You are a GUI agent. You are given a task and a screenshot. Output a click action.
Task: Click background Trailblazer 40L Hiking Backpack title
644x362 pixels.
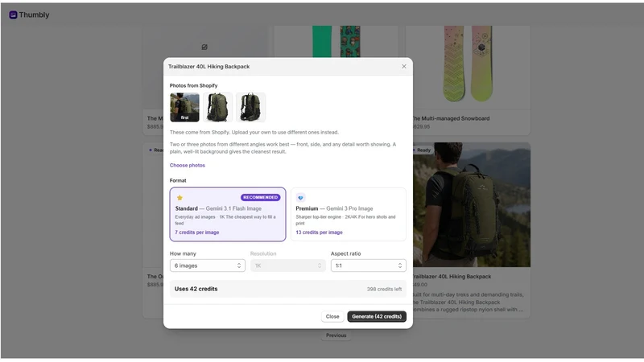pyautogui.click(x=452, y=277)
